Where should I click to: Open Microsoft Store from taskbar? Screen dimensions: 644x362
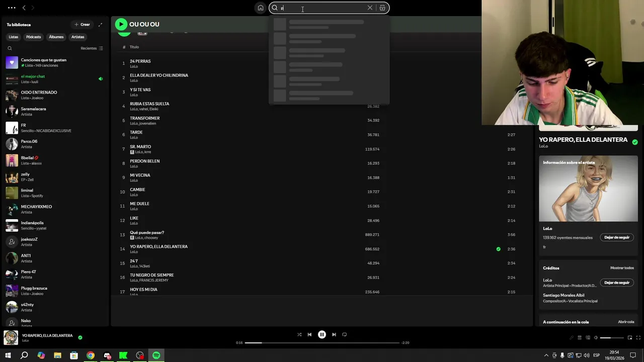(74, 355)
